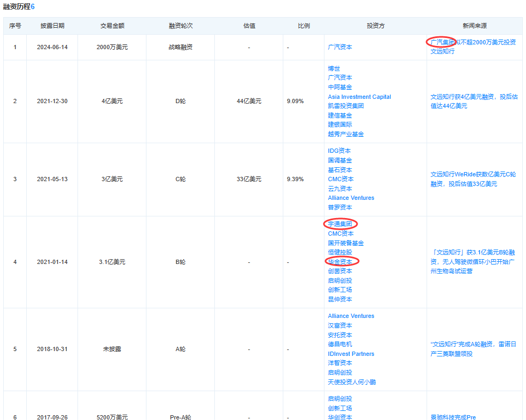This screenshot has width=526, height=420.
Task: Select the valuation cell 44亿美元
Action: tap(249, 102)
